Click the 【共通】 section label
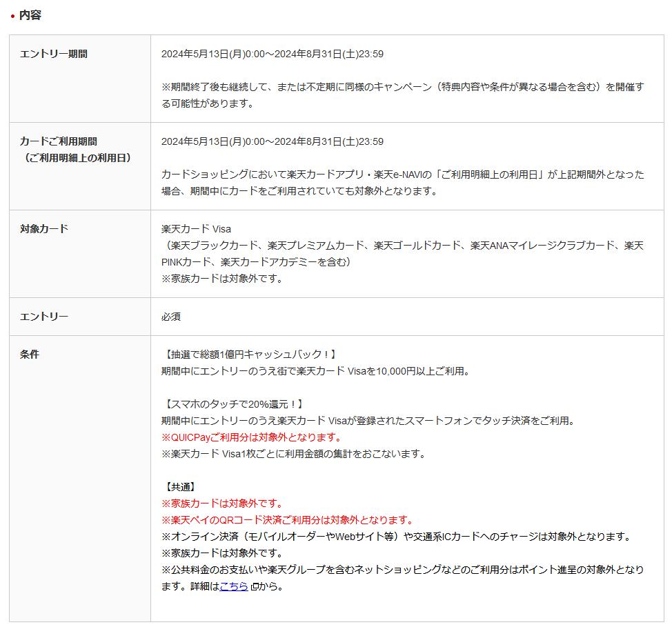The width and height of the screenshot is (672, 627). (x=181, y=487)
